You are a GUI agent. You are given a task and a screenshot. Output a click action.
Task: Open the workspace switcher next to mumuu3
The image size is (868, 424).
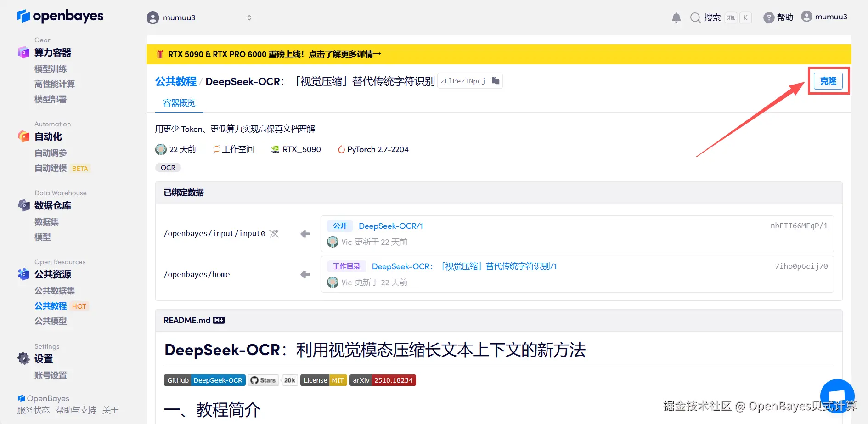249,17
